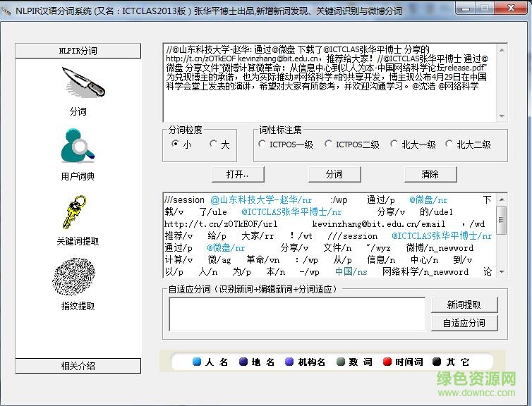
Task: Select the 小 granularity radio button
Action: [176, 144]
